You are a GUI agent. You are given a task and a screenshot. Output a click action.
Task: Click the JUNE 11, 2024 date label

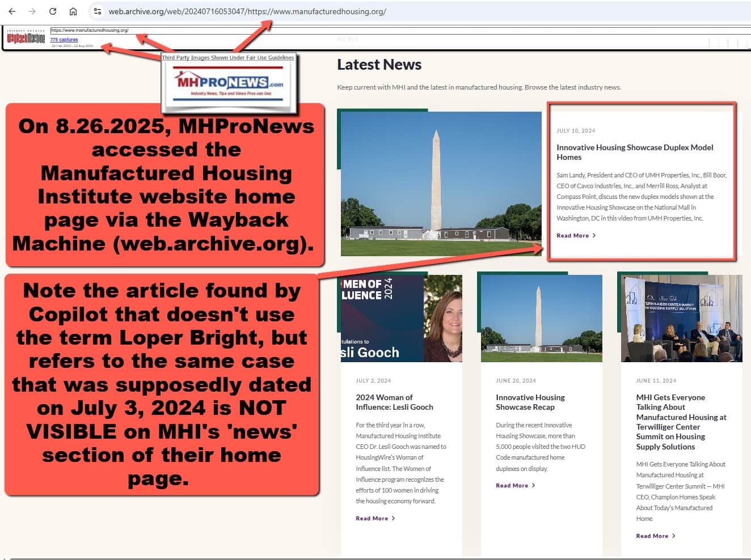click(656, 380)
